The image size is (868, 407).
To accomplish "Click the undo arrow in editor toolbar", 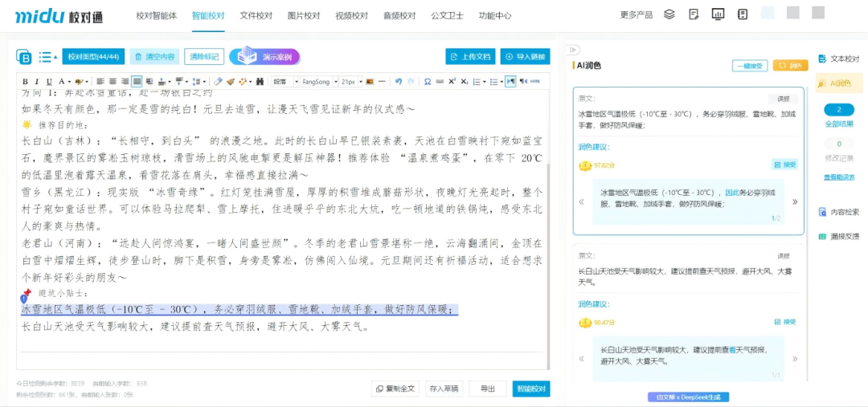I will pos(400,82).
